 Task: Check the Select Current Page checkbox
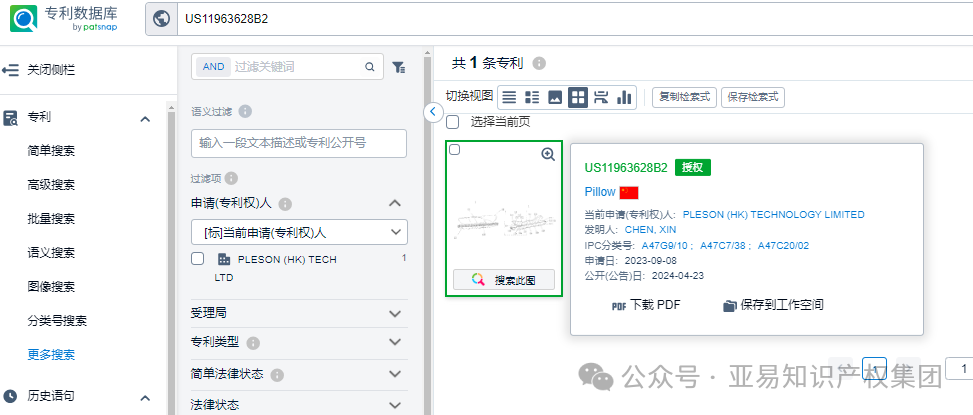coord(453,122)
